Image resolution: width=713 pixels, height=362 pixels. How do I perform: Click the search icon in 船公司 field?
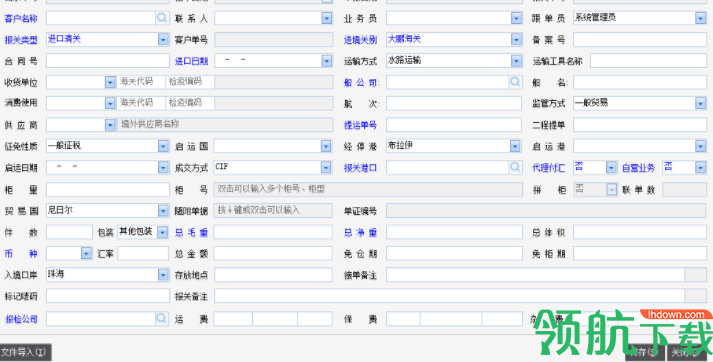515,82
